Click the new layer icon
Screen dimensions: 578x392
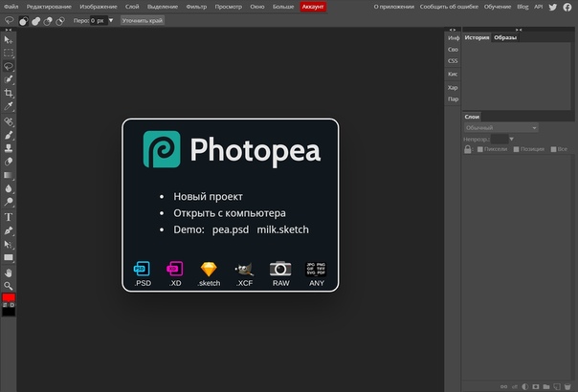557,386
